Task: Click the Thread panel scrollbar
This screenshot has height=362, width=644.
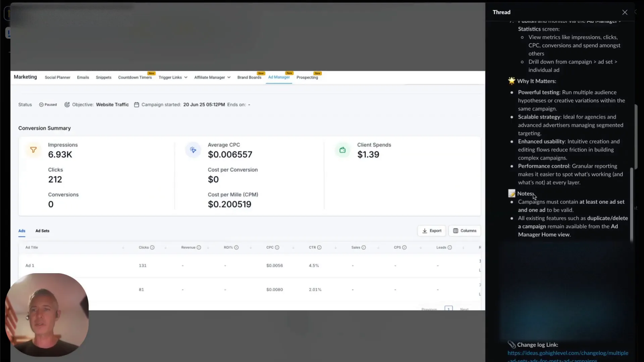Action: tap(632, 204)
